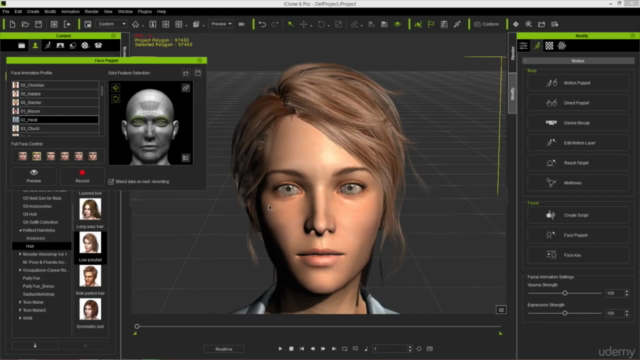Image resolution: width=640 pixels, height=360 pixels.
Task: Click the Create Script button
Action: coord(578,215)
